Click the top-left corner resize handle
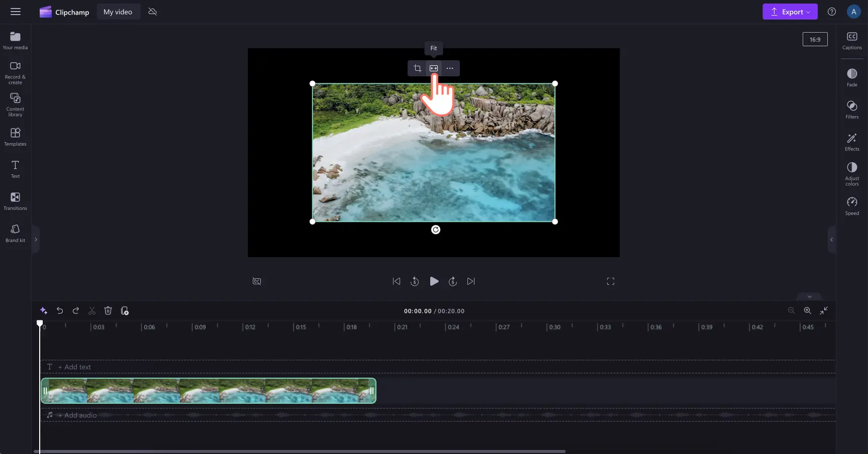The height and width of the screenshot is (454, 868). pos(313,84)
